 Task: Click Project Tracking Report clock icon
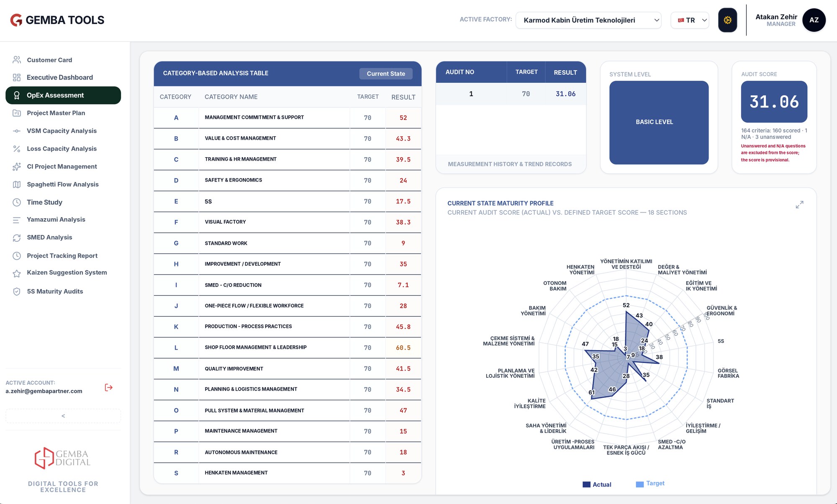point(17,256)
